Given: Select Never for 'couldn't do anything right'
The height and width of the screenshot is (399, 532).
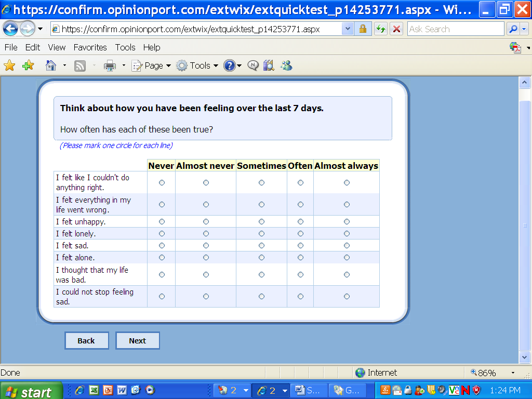Looking at the screenshot, I should point(162,182).
